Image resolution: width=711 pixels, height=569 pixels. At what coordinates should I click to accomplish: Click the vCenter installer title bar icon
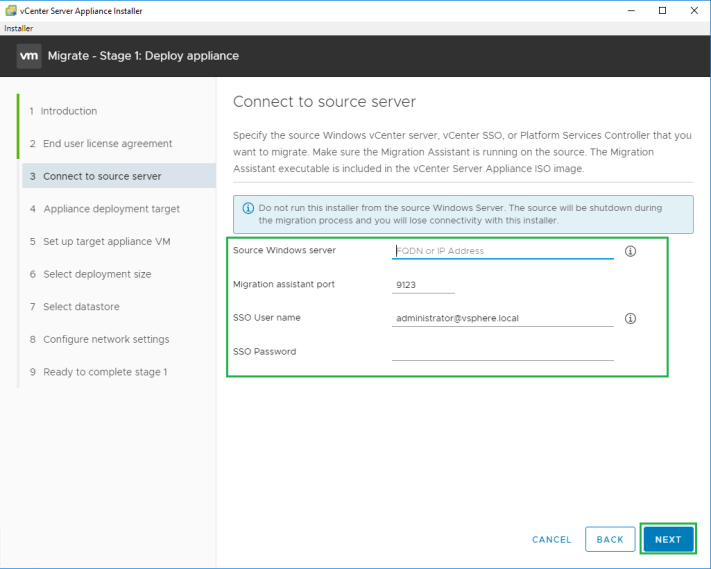tap(10, 10)
